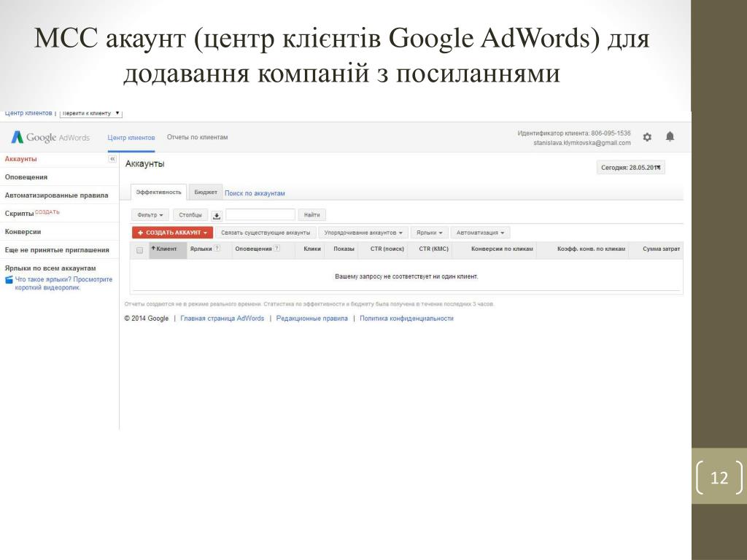The width and height of the screenshot is (747, 560).
Task: Open the notifications bell icon
Action: (x=670, y=136)
